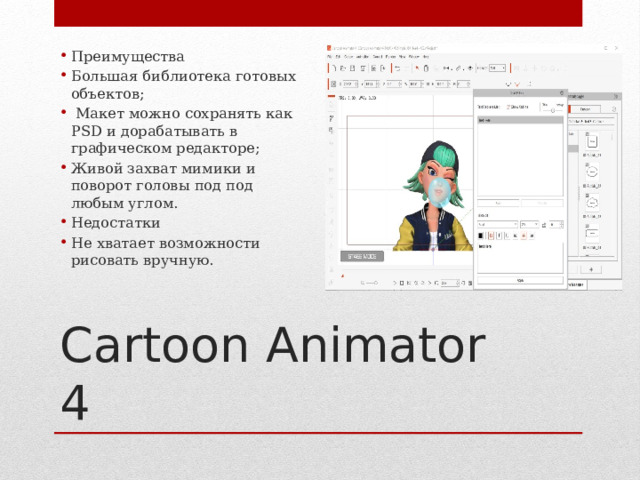This screenshot has width=640, height=480.
Task: Adjust the slider at the text panel top
Action: (x=553, y=110)
